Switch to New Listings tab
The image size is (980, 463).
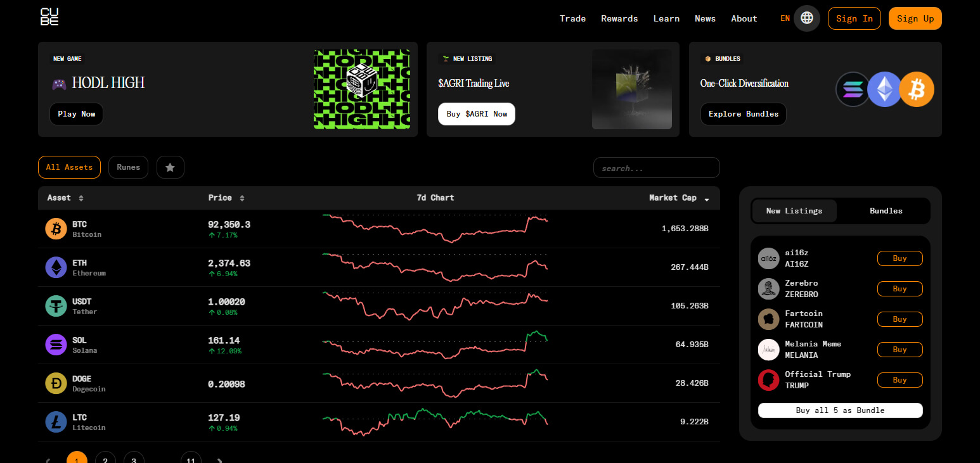(794, 211)
